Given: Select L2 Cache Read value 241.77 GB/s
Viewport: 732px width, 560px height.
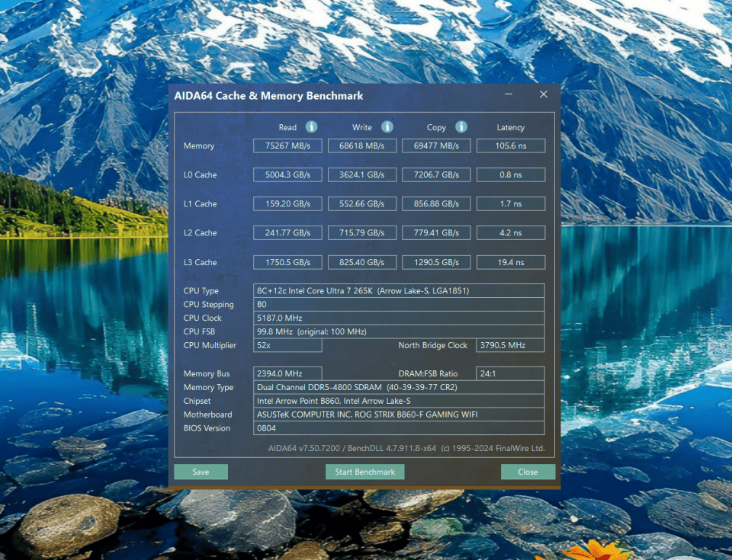Looking at the screenshot, I should (287, 232).
